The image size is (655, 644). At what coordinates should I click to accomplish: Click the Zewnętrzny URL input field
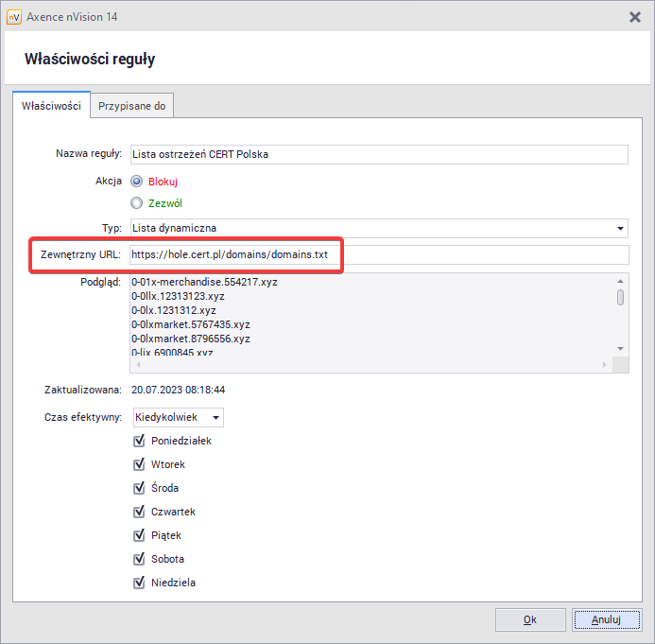point(378,254)
